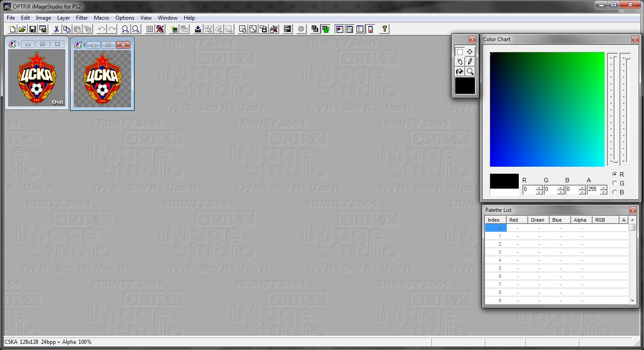Toggle the palette list panel toolbar icon

point(350,29)
